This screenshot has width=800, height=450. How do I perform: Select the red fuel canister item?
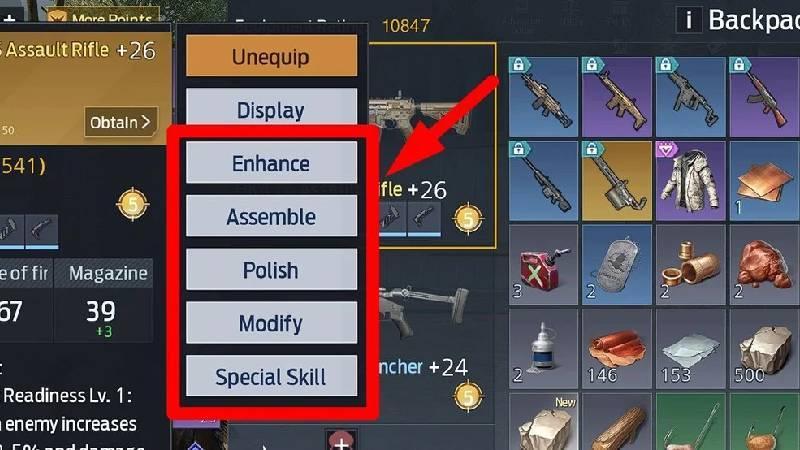(543, 265)
